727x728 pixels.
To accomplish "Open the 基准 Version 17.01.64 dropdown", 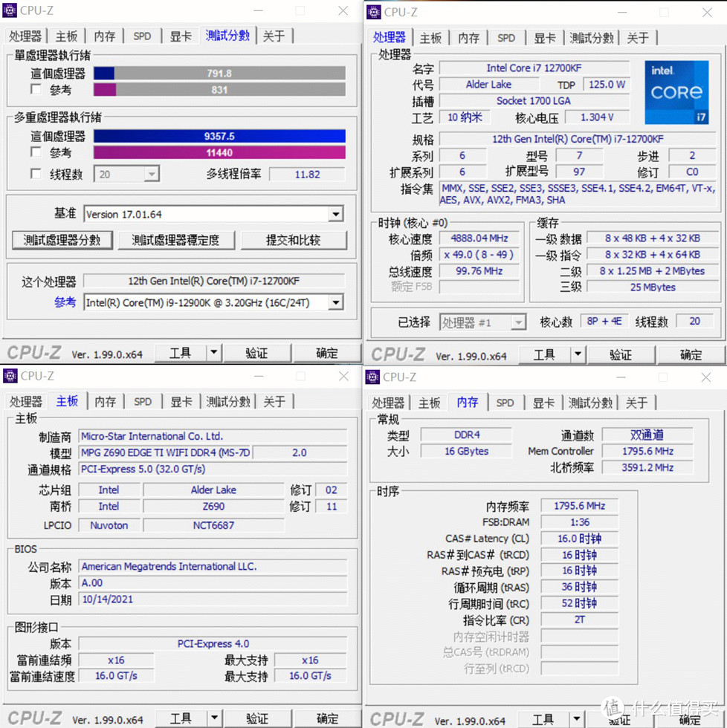I will [213, 215].
